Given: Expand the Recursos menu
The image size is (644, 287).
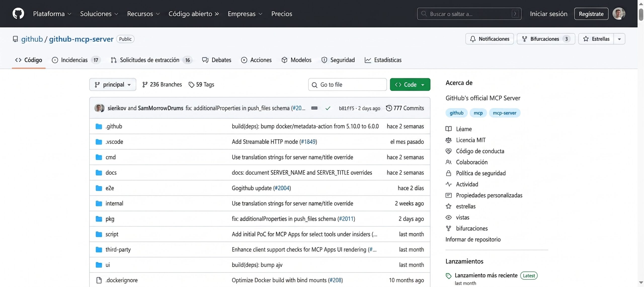Looking at the screenshot, I should [x=143, y=14].
